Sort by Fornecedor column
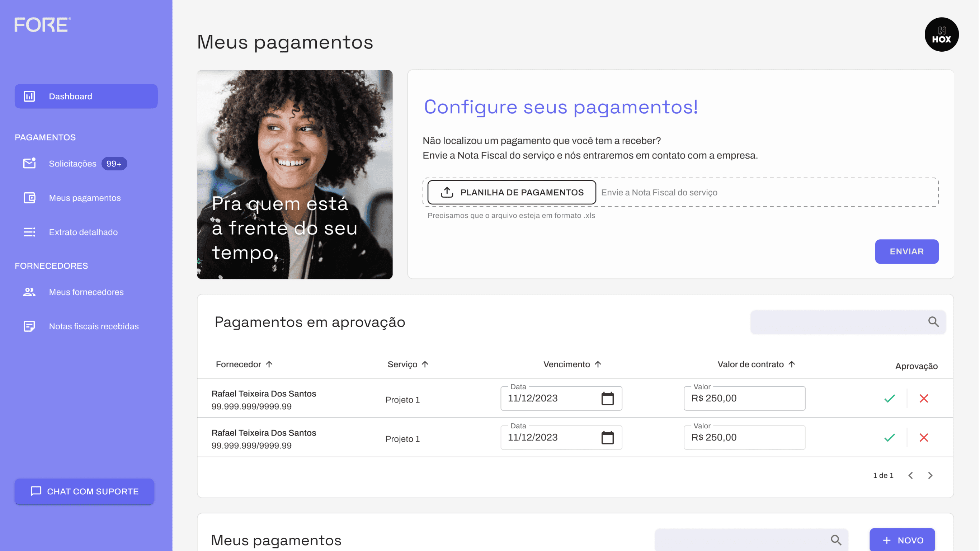Viewport: 980px width, 551px height. pyautogui.click(x=244, y=364)
